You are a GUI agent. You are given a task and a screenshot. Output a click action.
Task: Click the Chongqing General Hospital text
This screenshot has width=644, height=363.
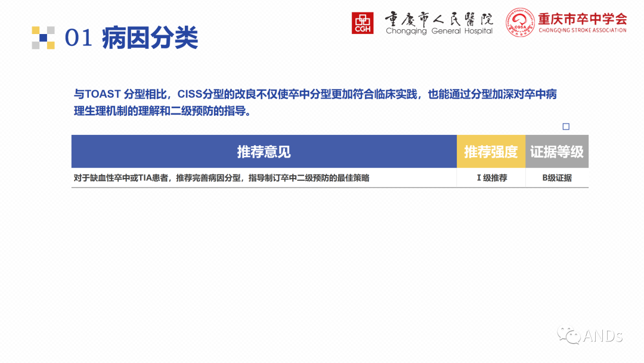[439, 31]
